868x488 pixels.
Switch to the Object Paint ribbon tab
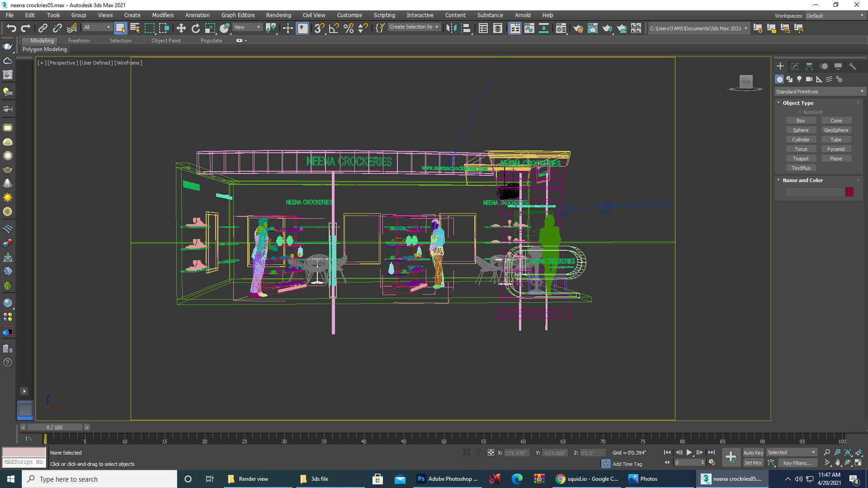pos(166,41)
